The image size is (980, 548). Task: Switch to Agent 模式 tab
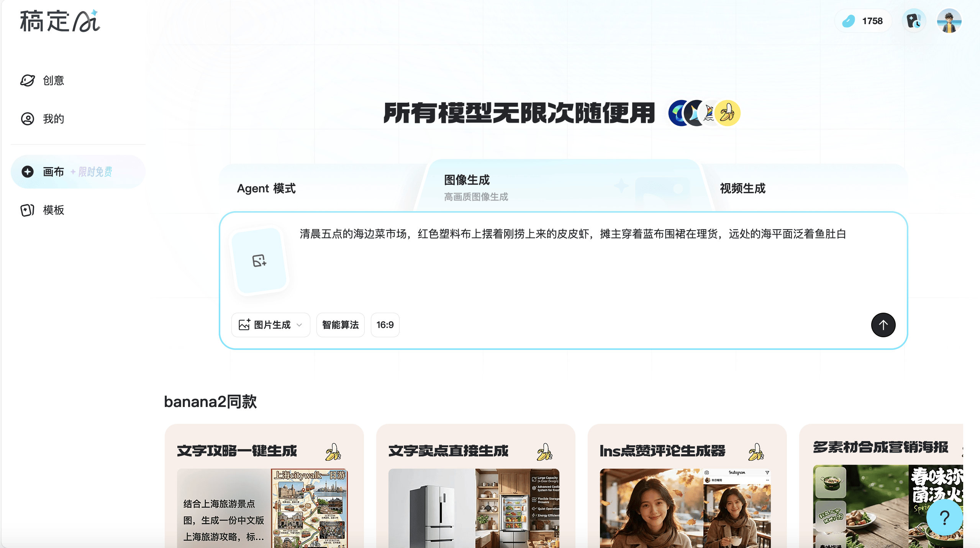tap(266, 189)
